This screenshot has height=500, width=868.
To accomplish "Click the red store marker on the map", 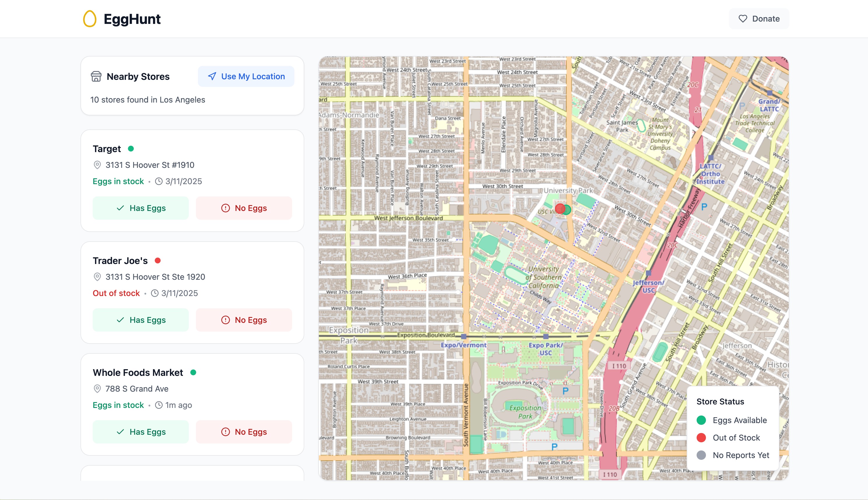I will [x=559, y=208].
